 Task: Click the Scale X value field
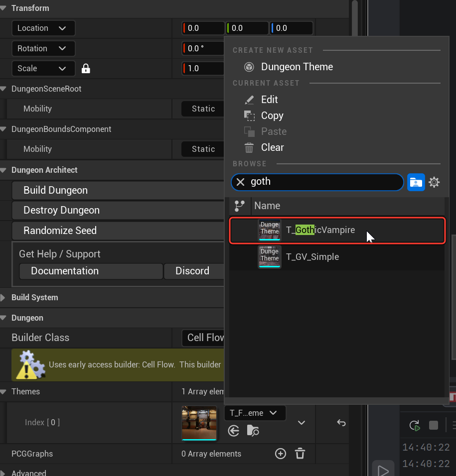pos(203,69)
